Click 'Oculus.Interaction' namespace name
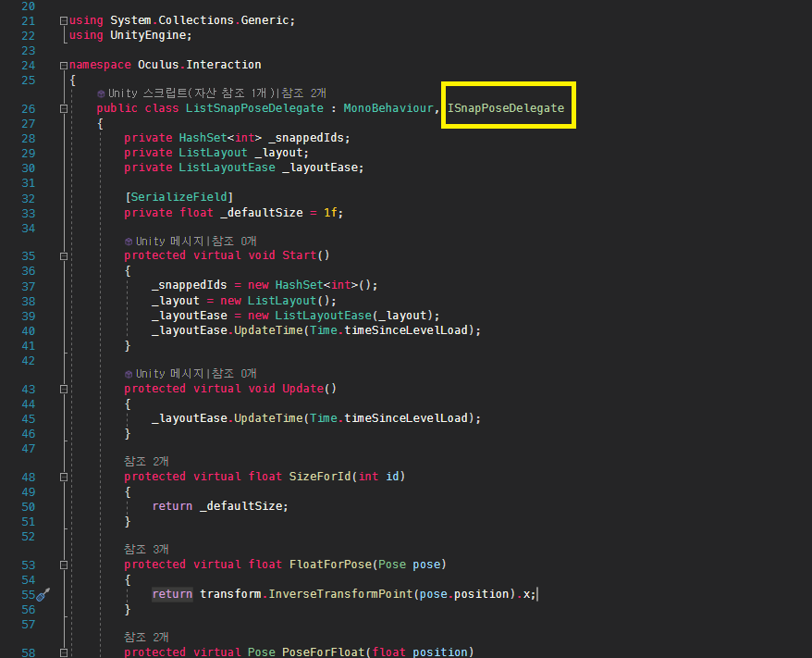This screenshot has height=658, width=812. click(200, 65)
